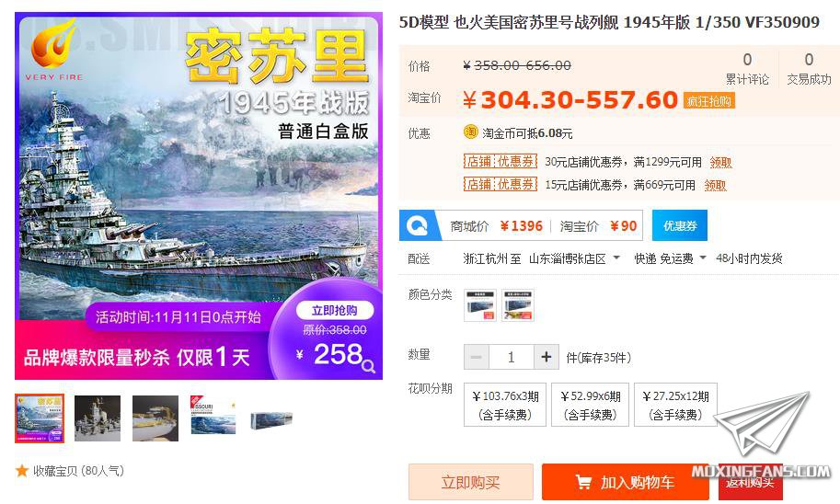Click the Very Fire flame logo
Image resolution: width=840 pixels, height=504 pixels.
point(53,44)
